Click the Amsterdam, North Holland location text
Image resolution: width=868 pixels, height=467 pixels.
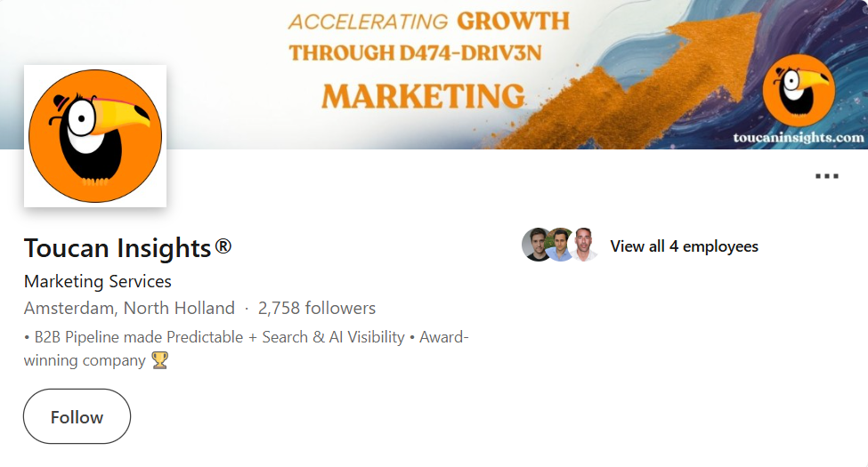(x=129, y=309)
